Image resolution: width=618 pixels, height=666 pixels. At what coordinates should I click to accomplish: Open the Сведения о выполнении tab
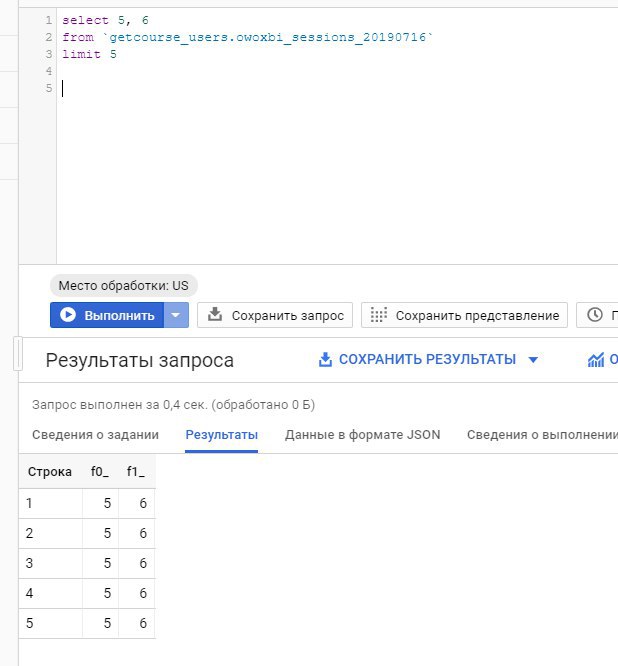[x=542, y=435]
